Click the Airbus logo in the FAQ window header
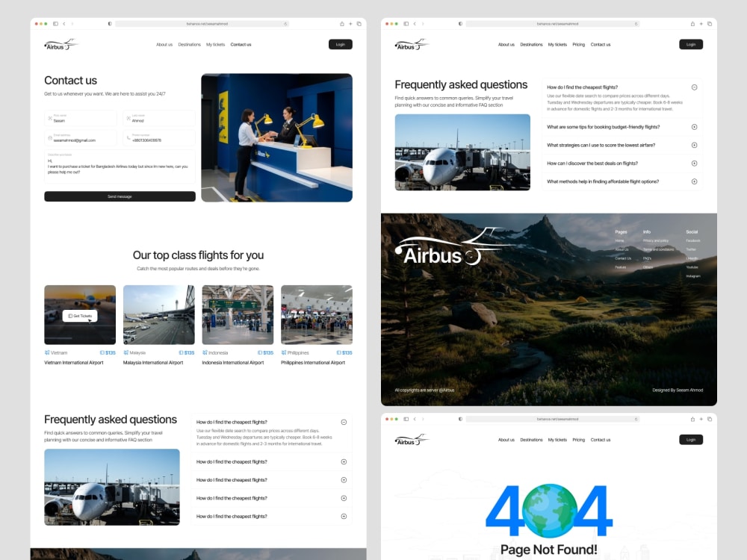 [x=412, y=45]
